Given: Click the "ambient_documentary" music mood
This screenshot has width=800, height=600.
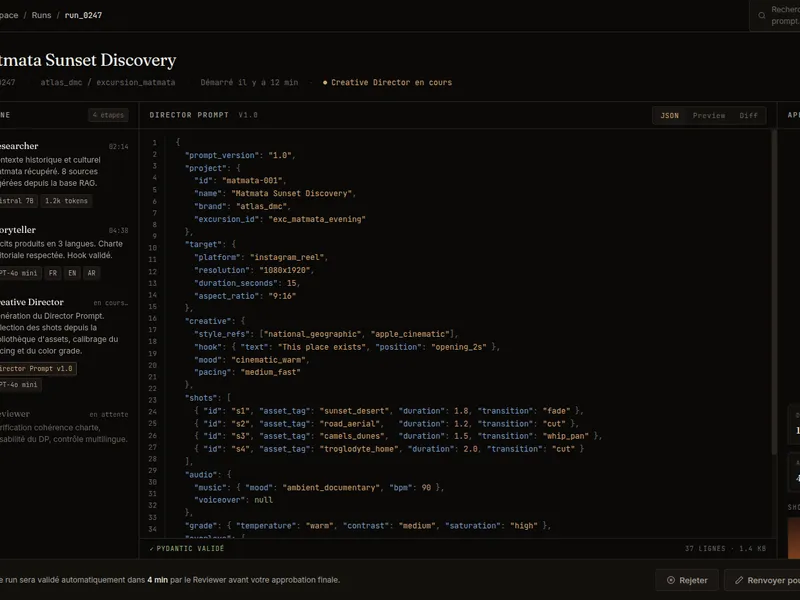Looking at the screenshot, I should pyautogui.click(x=331, y=487).
